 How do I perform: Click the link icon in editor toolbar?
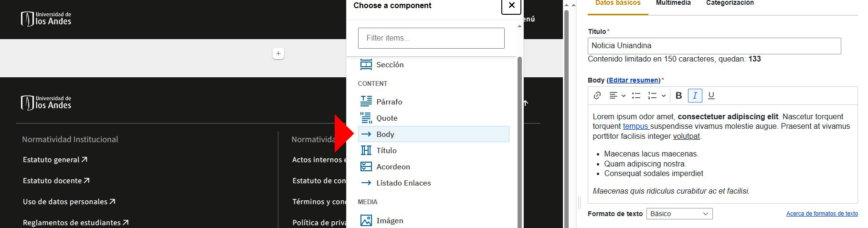click(597, 95)
